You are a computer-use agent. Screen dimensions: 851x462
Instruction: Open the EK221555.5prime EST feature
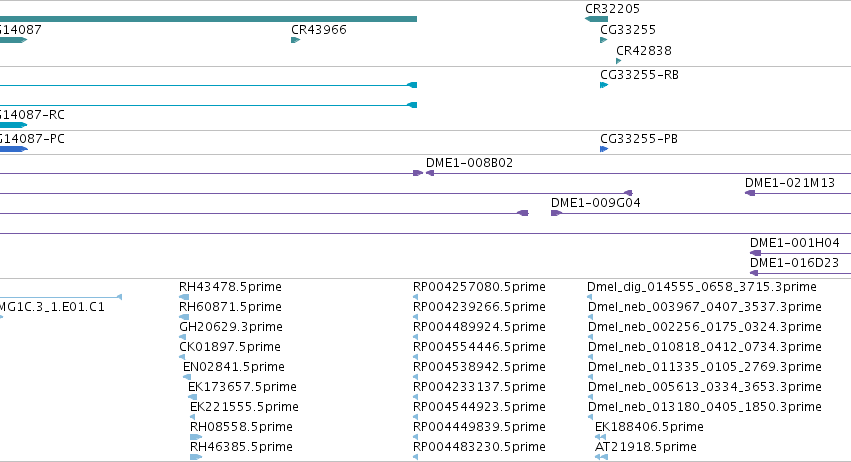pos(244,407)
